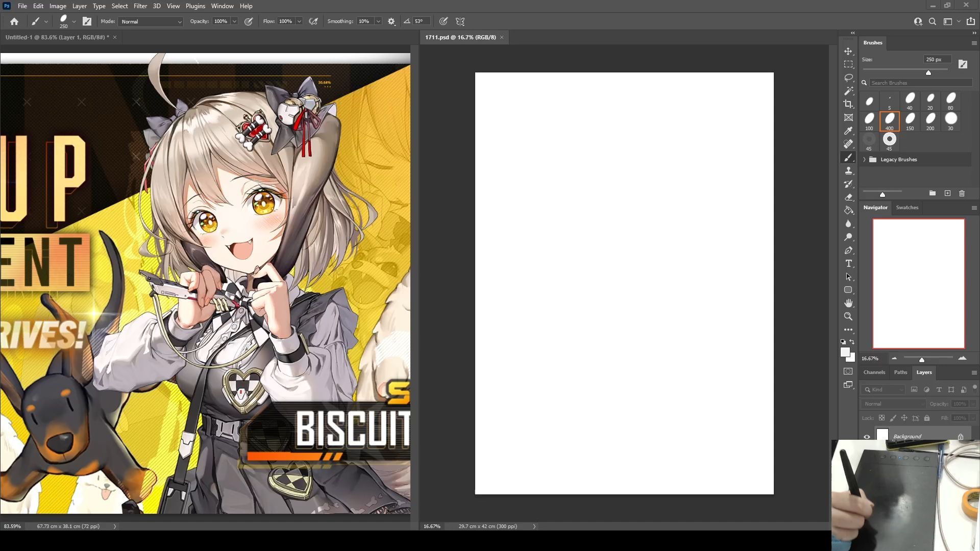
Task: Open the Plugins menu
Action: 195,6
